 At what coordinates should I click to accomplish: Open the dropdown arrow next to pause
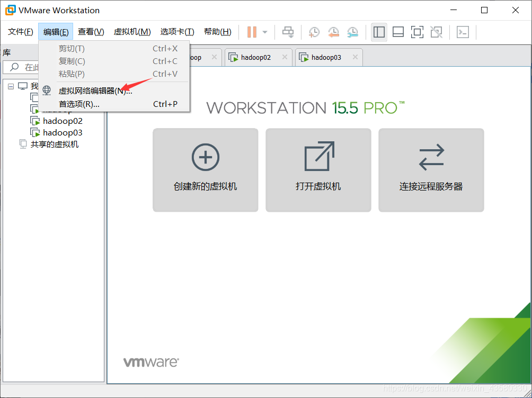(265, 32)
